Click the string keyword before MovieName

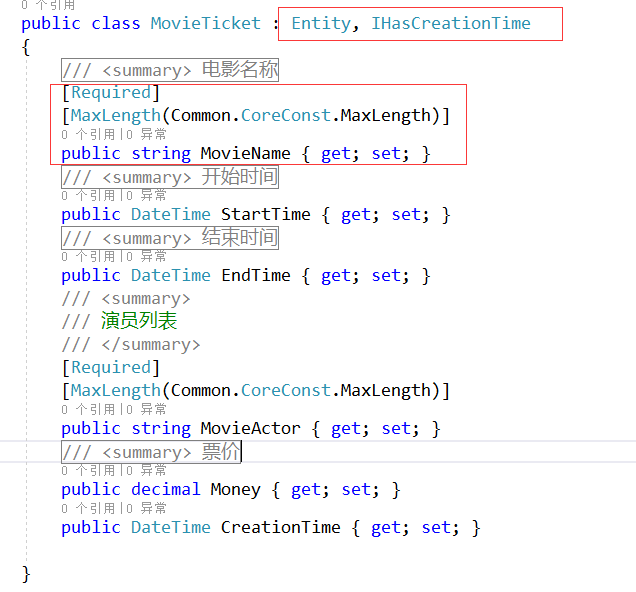point(161,154)
